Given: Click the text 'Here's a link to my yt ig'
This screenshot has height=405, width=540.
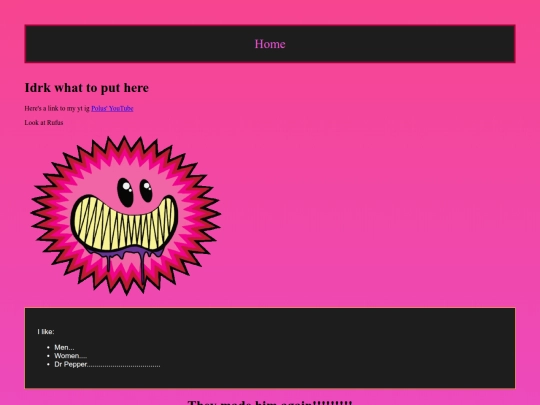Looking at the screenshot, I should [x=57, y=108].
